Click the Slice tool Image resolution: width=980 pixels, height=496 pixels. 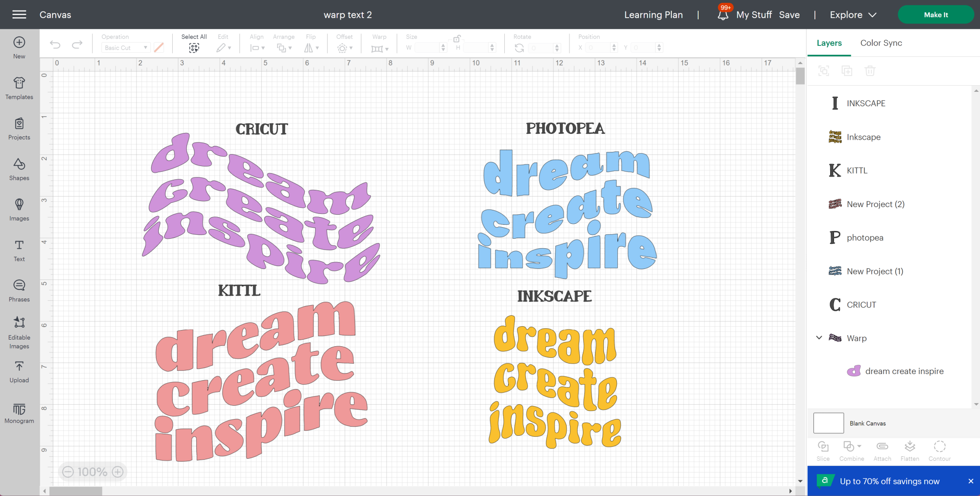[x=823, y=451]
